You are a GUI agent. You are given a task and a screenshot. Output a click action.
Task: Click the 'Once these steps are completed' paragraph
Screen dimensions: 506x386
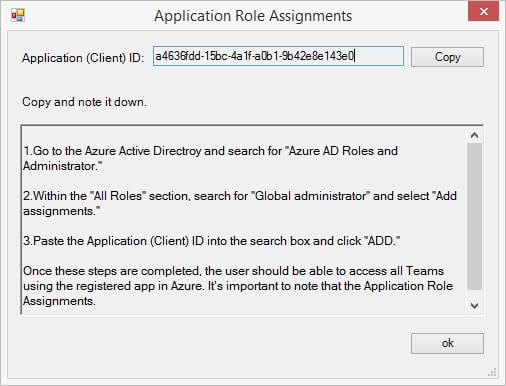pyautogui.click(x=238, y=286)
